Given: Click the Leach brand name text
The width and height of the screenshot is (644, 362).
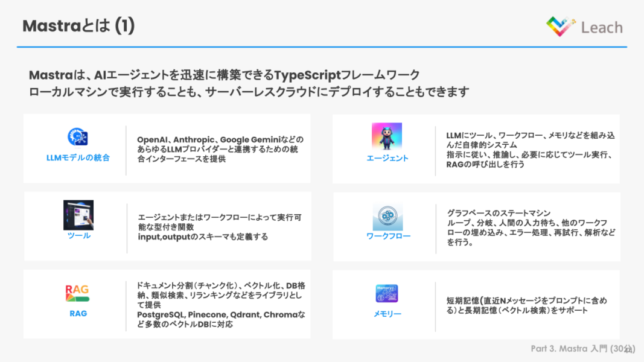Looking at the screenshot, I should click(x=601, y=27).
